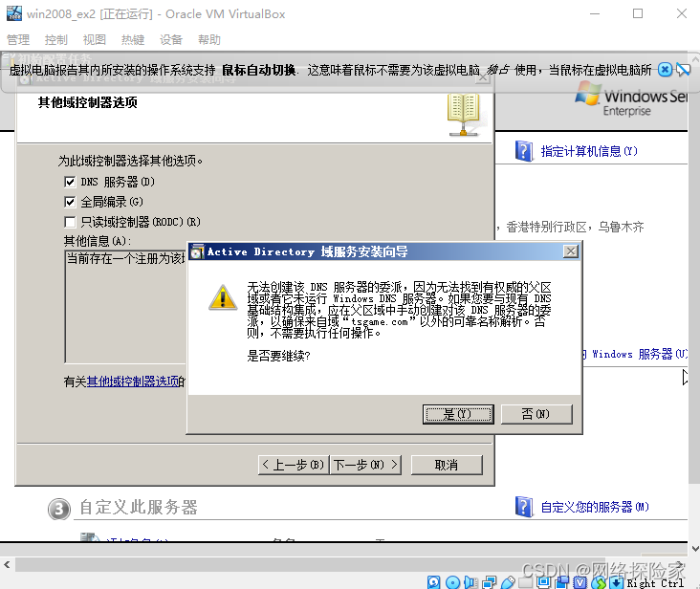The image size is (700, 589).
Task: Click the optical disc status icon
Action: click(x=452, y=582)
